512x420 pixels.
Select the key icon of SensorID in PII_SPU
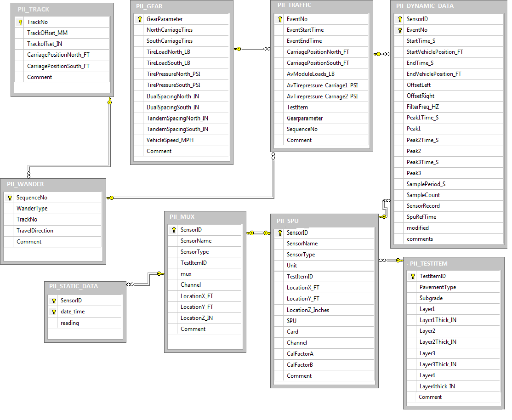point(280,233)
